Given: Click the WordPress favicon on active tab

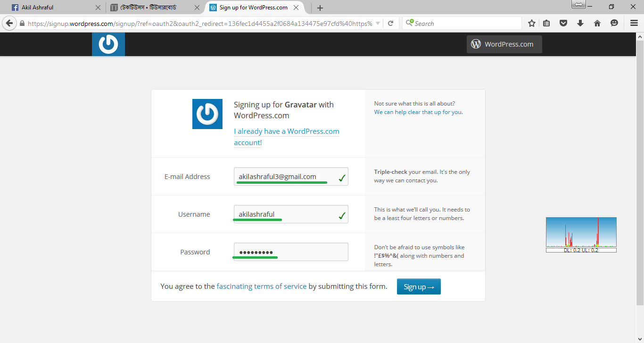Looking at the screenshot, I should [213, 8].
